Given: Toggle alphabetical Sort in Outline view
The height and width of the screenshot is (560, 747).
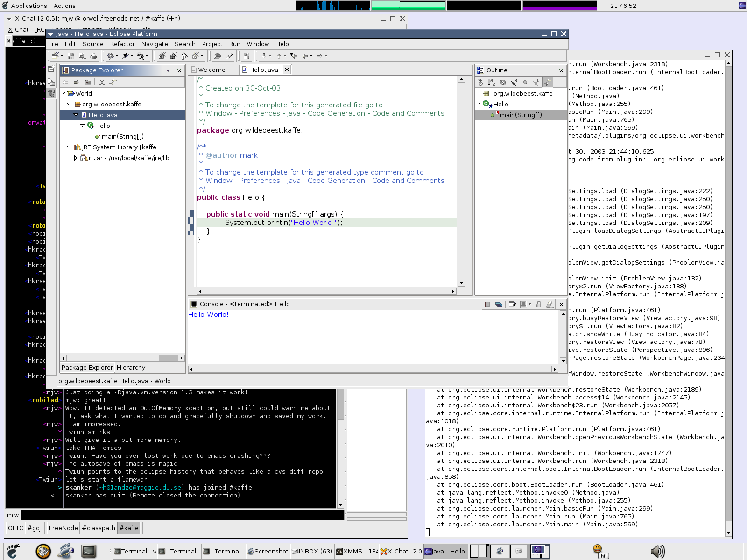Looking at the screenshot, I should pos(492,83).
